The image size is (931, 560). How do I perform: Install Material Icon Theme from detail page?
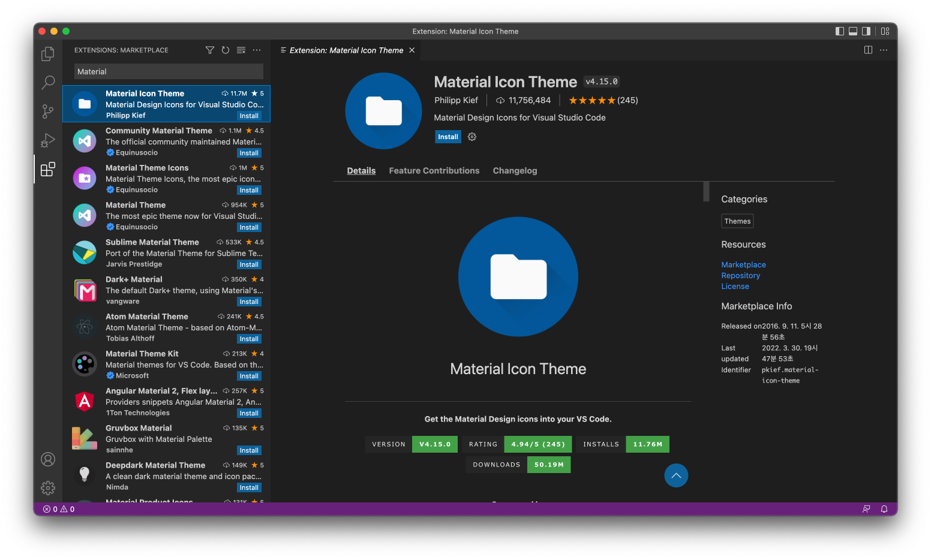click(448, 137)
